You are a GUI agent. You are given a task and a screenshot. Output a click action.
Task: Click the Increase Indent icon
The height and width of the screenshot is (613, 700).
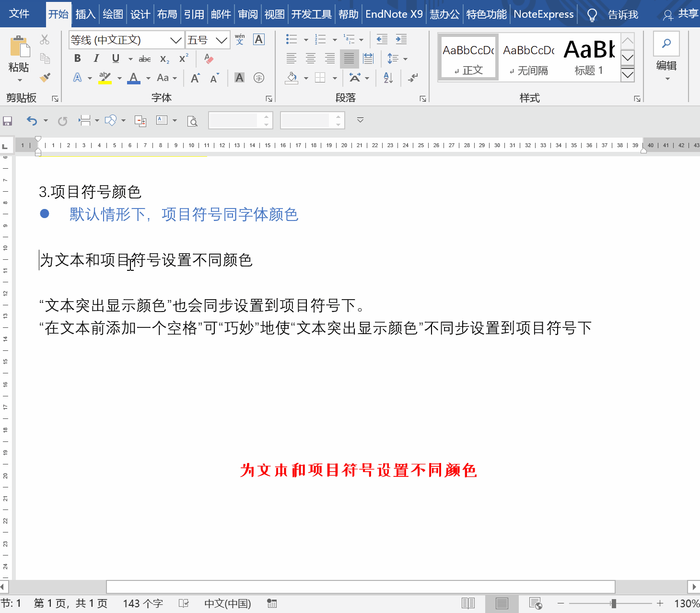point(401,39)
